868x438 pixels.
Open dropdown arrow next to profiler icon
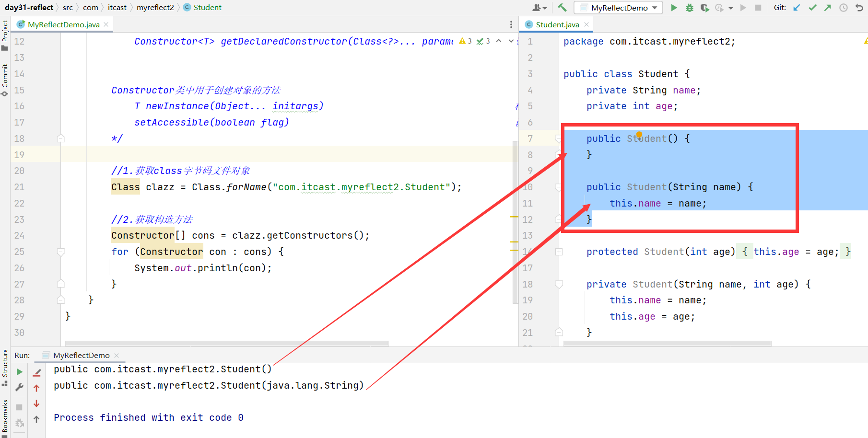(731, 8)
